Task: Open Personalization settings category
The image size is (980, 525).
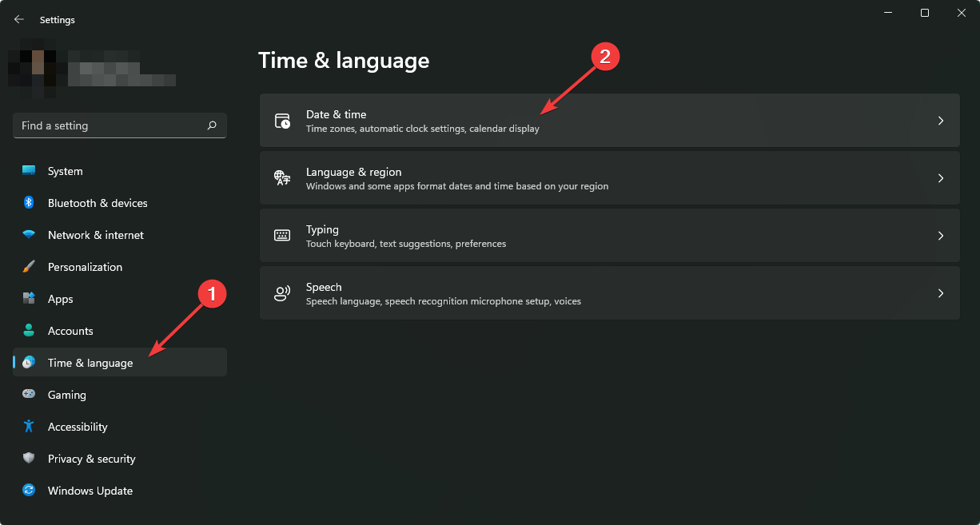Action: pos(120,267)
